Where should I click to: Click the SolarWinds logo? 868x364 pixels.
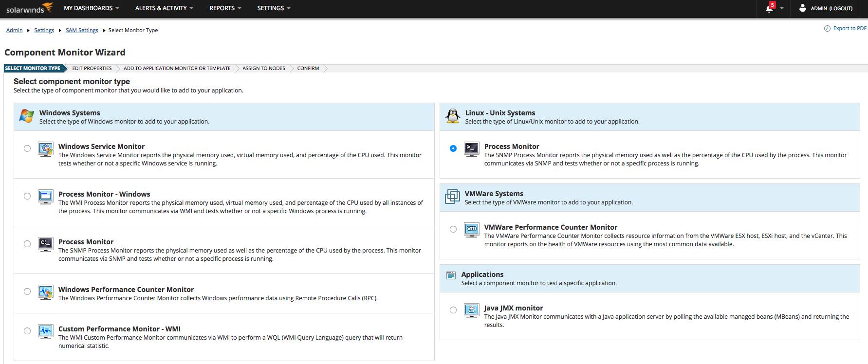[x=29, y=8]
